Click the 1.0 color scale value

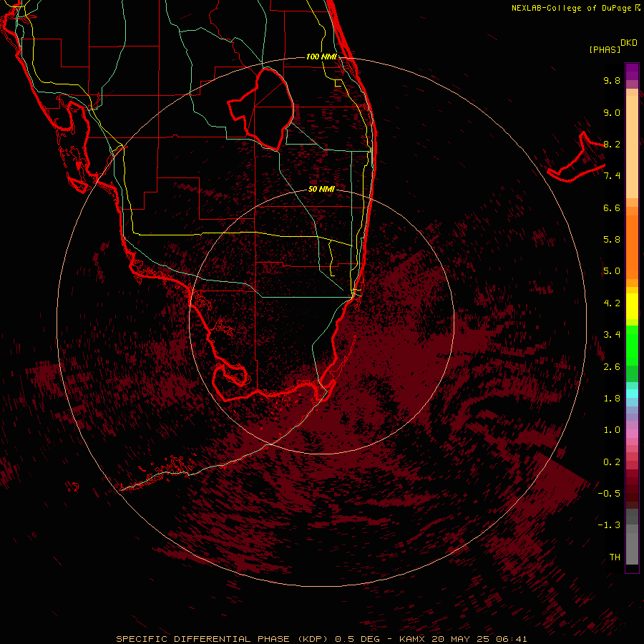[612, 430]
